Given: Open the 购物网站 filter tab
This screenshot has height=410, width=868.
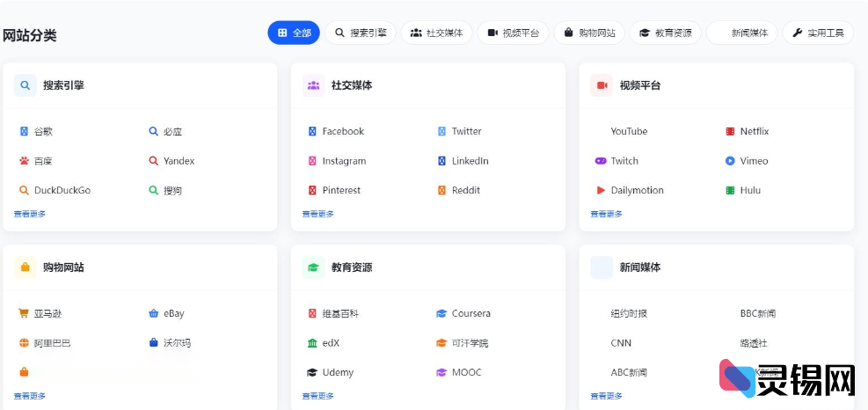Looking at the screenshot, I should (589, 33).
